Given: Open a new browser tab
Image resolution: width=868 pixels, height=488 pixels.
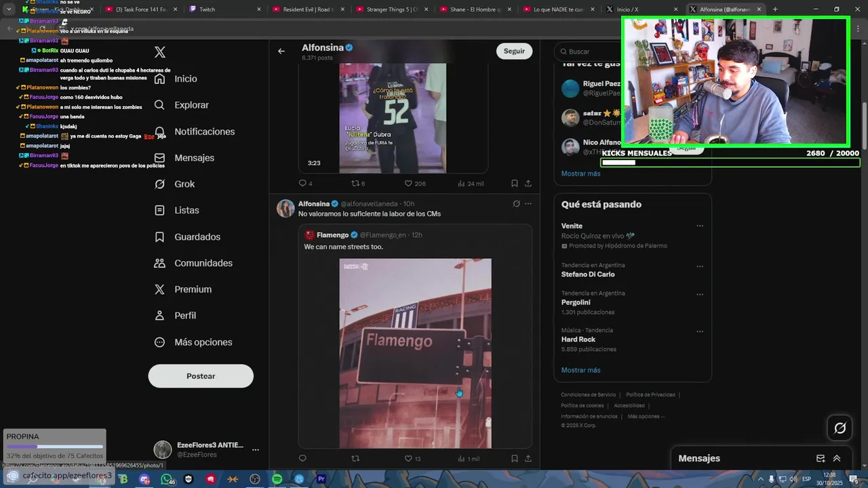Looking at the screenshot, I should 775,9.
